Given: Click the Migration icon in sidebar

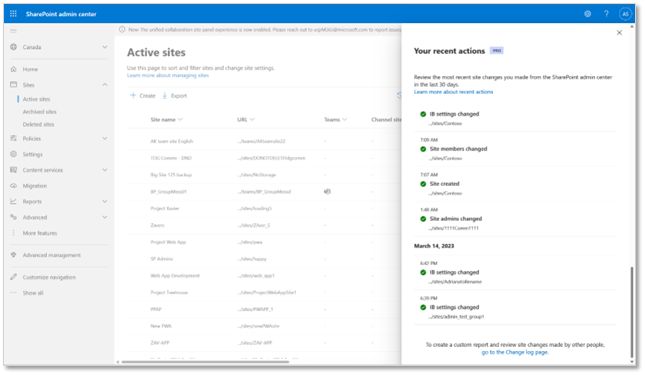Looking at the screenshot, I should (x=14, y=186).
